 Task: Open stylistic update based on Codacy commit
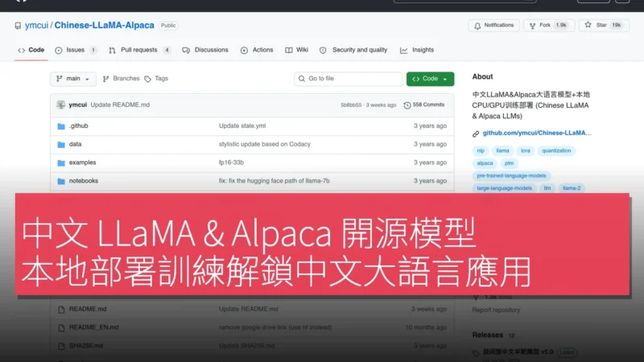tap(265, 144)
